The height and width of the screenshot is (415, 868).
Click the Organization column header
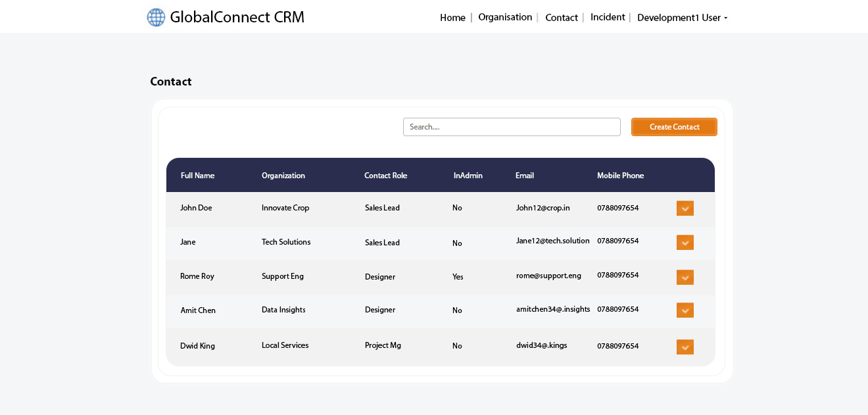283,176
